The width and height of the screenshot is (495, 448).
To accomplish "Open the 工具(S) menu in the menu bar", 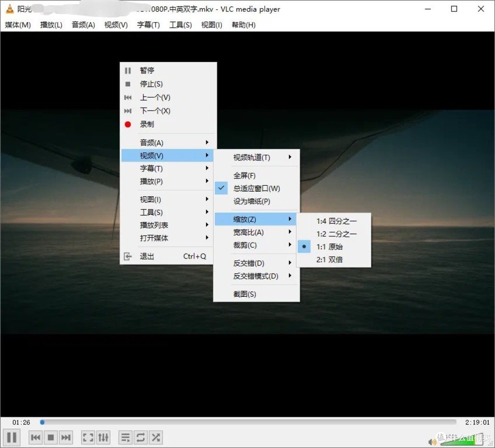I will (x=180, y=25).
